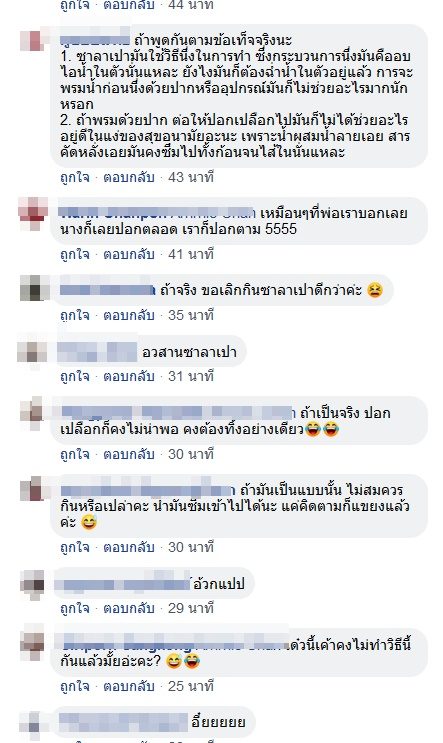Open the 44 นาที timestamp at top
The width and height of the screenshot is (443, 743).
191,5
